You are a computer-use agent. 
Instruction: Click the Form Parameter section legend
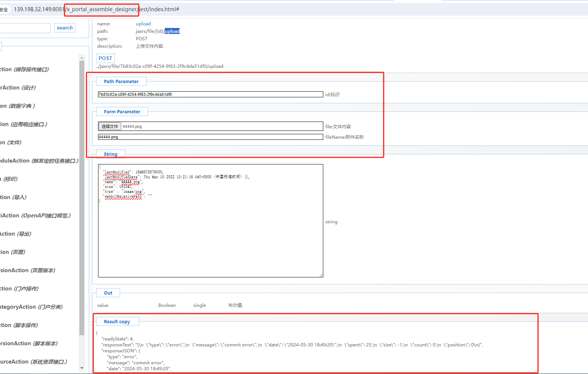pos(122,111)
